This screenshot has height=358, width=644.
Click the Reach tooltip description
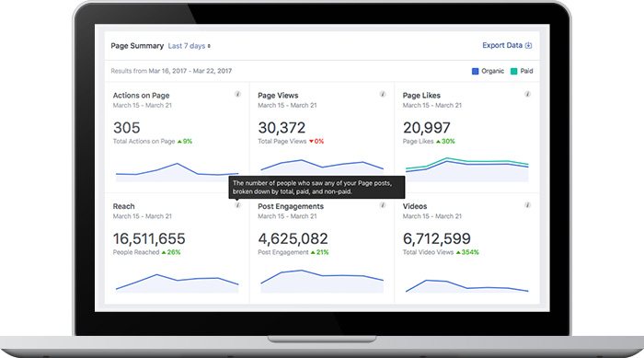[316, 188]
